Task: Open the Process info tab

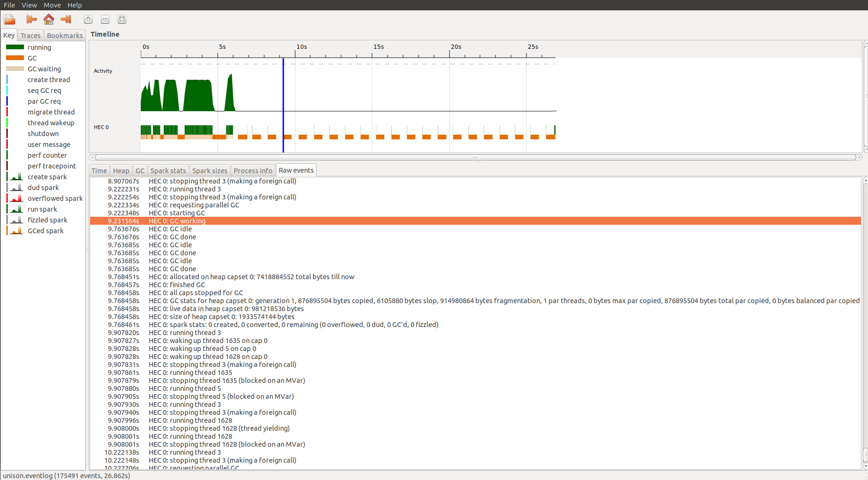Action: click(252, 170)
